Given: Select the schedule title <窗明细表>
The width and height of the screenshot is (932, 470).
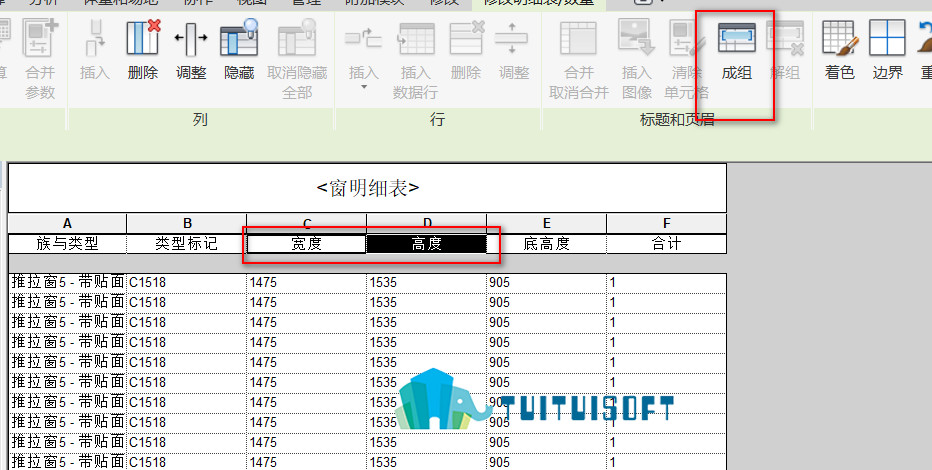Looking at the screenshot, I should point(367,188).
